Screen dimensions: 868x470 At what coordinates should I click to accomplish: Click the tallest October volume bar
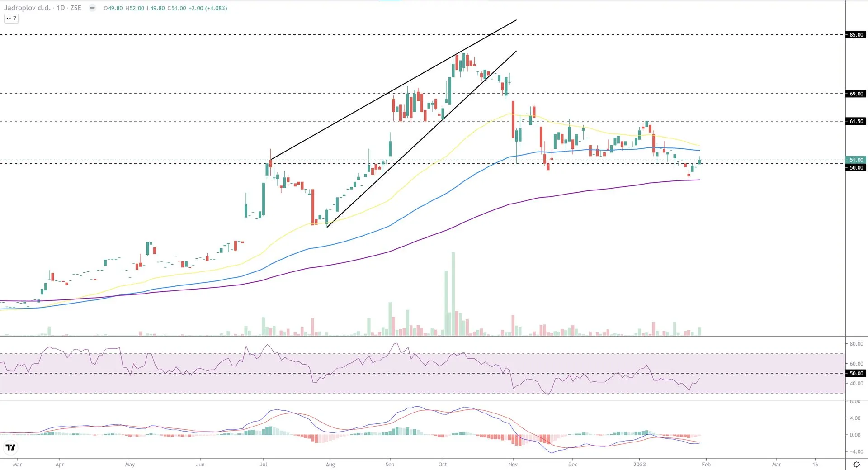[x=453, y=294]
